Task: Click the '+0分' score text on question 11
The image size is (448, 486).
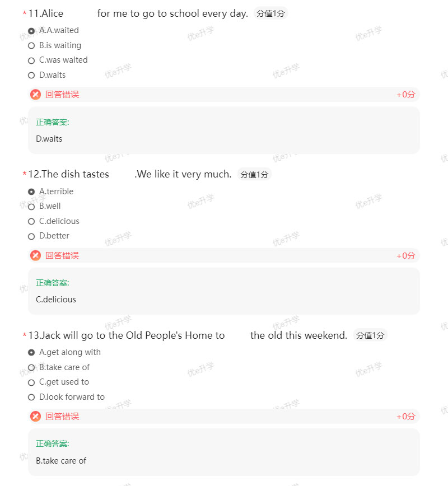Action: 405,95
